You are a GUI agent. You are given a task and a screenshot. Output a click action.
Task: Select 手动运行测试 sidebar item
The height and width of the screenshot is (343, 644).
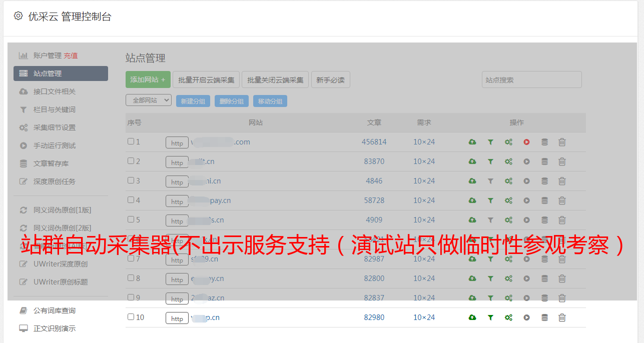point(55,145)
